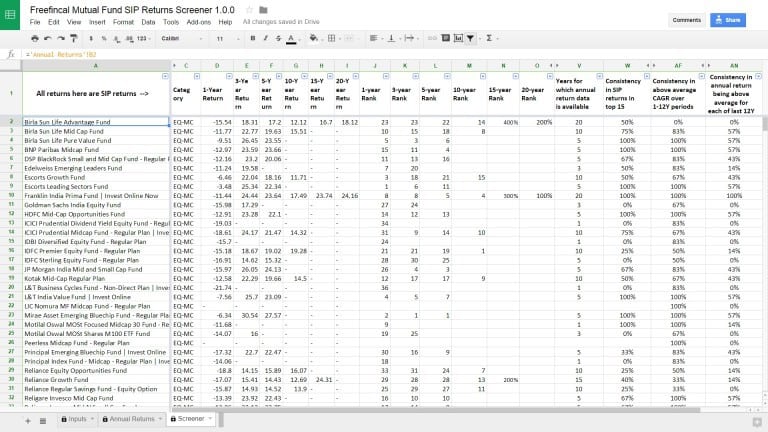Select cell 'Birla Sun Life Advantage Fund'
The height and width of the screenshot is (432, 768).
point(96,122)
